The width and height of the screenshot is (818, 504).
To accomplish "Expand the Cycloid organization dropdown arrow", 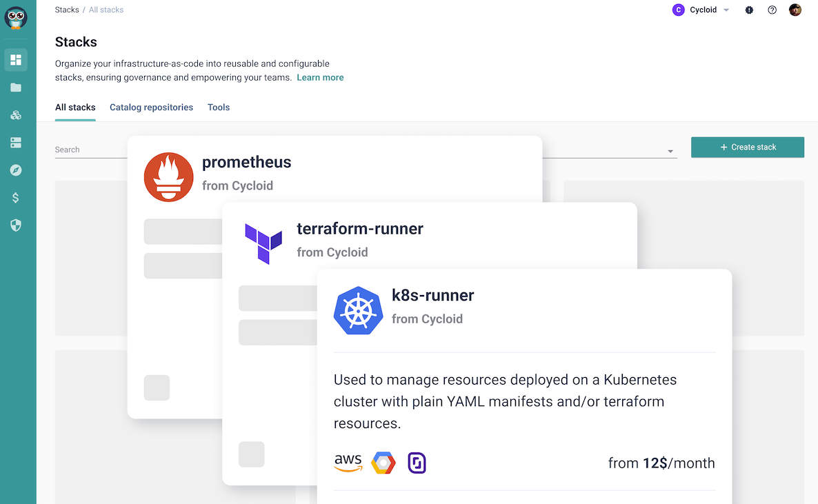I will [x=726, y=10].
